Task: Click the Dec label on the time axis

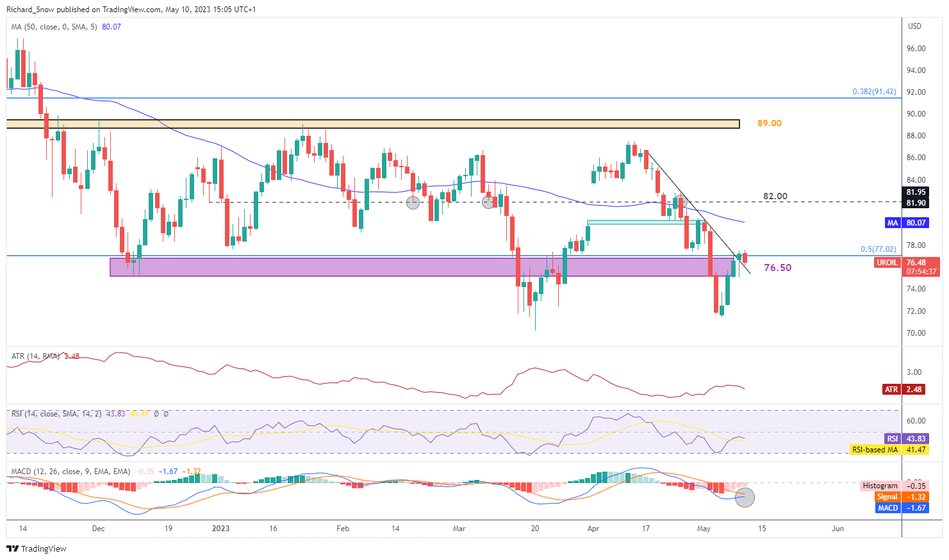Action: [98, 529]
